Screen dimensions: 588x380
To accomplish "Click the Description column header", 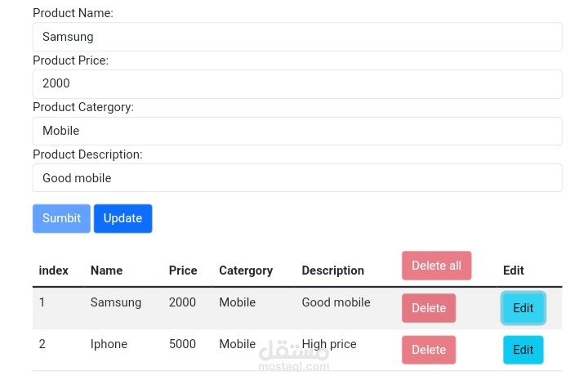I will (332, 270).
